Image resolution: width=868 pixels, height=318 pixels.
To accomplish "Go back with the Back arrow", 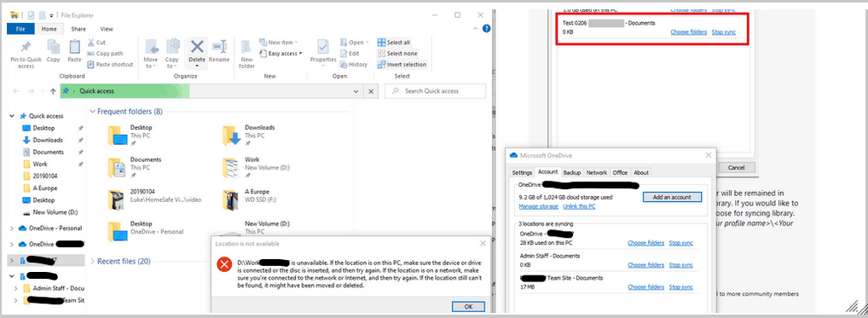I will pos(16,91).
